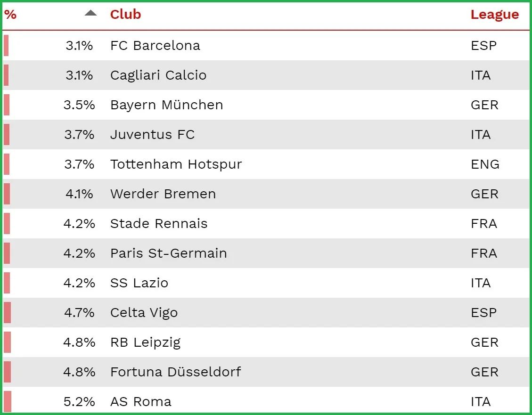This screenshot has height=415, width=532.
Task: Click the ENG league code for Tottenham
Action: pyautogui.click(x=485, y=164)
